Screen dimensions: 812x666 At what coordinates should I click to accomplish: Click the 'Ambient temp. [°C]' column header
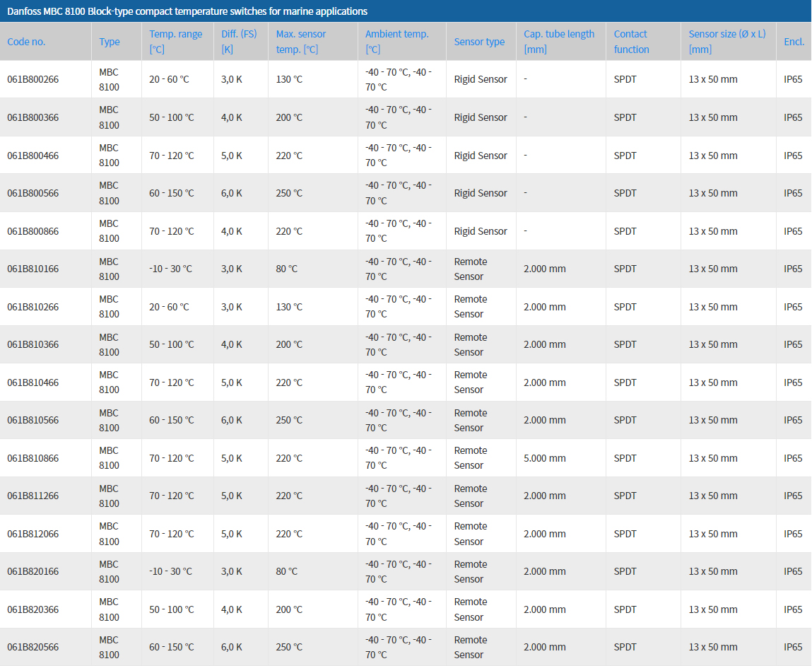[x=396, y=42]
